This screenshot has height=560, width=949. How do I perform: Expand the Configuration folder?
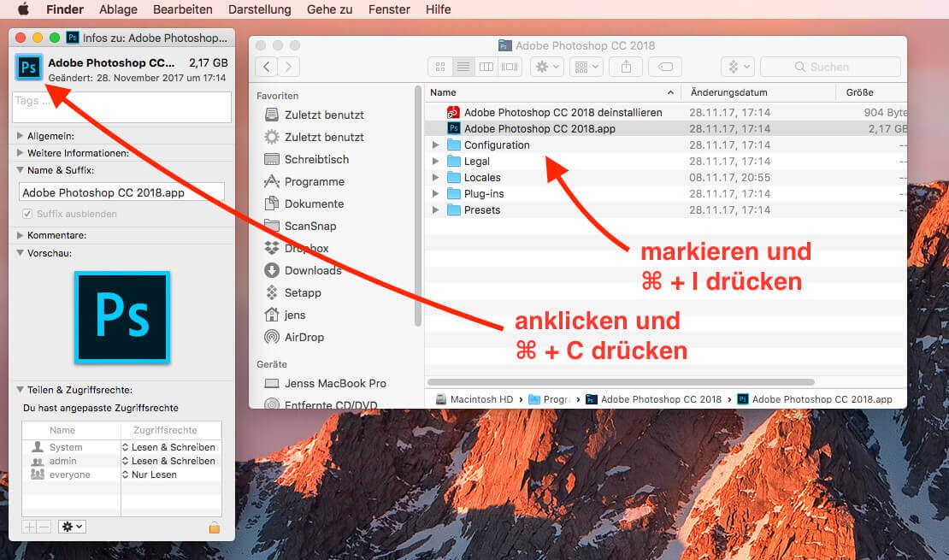pyautogui.click(x=435, y=145)
